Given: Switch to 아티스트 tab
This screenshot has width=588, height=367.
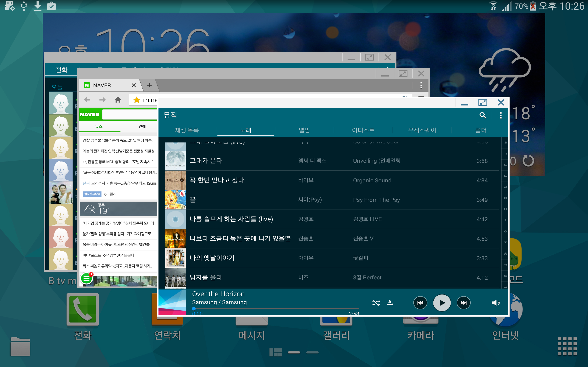Looking at the screenshot, I should click(x=363, y=130).
